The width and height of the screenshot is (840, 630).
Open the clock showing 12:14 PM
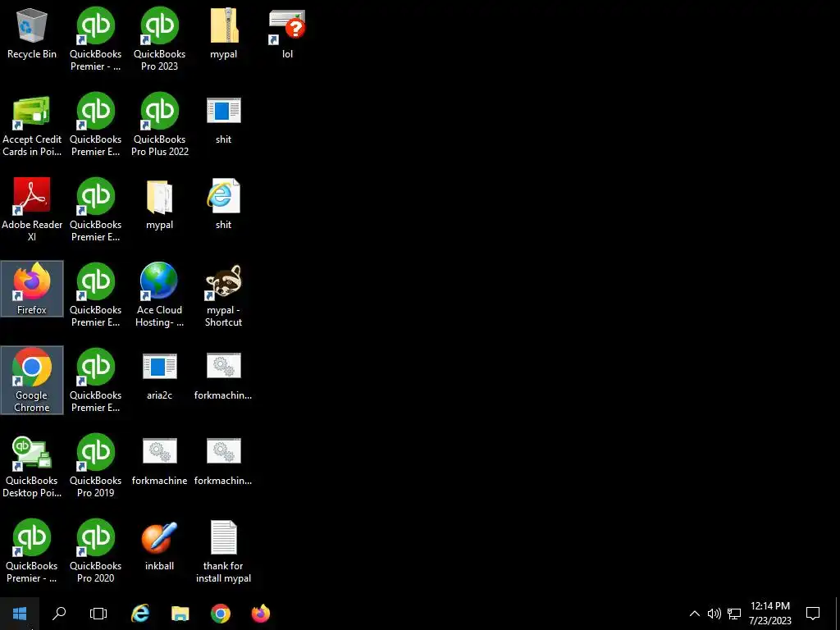point(769,614)
